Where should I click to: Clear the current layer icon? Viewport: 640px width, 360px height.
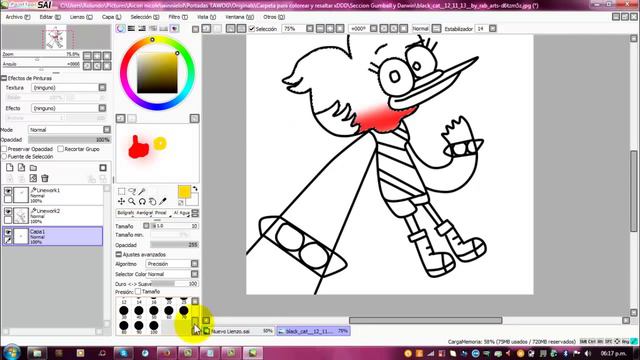(x=33, y=178)
